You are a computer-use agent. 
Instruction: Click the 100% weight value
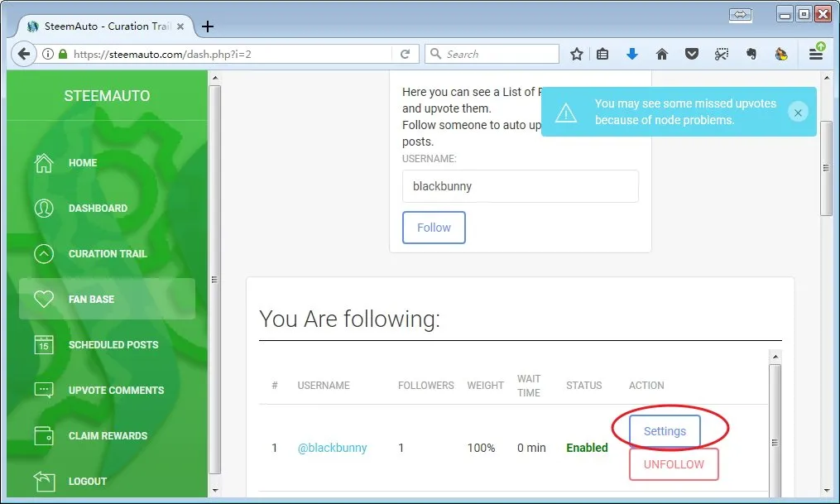point(481,448)
